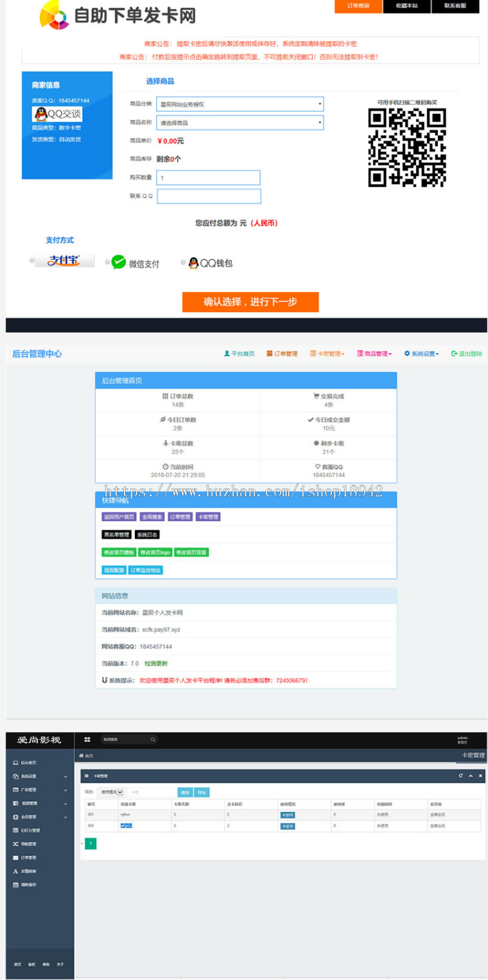Image resolution: width=488 pixels, height=980 pixels.
Task: Click the 订单监控地址 button
Action: pos(146,570)
